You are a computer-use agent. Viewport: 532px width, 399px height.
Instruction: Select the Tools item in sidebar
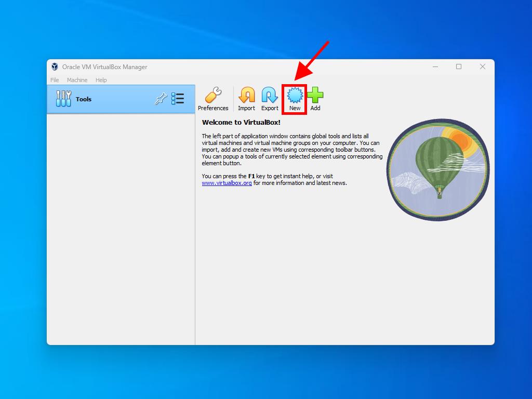[x=121, y=99]
